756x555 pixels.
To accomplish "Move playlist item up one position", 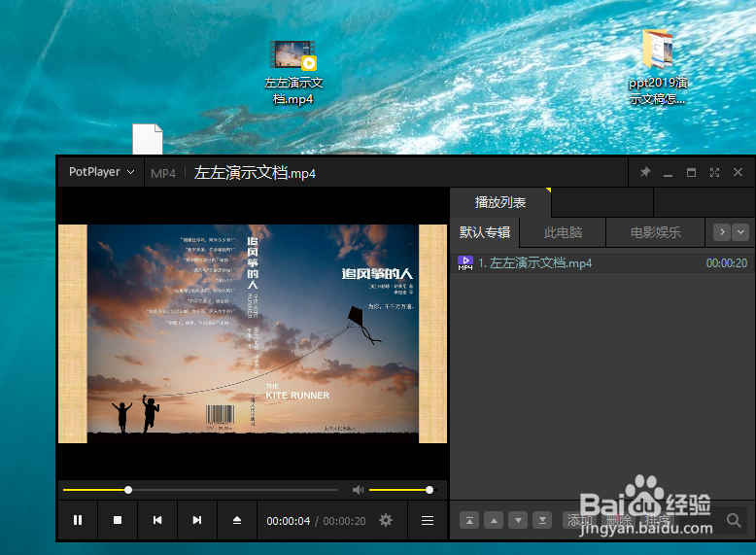I will coord(494,520).
